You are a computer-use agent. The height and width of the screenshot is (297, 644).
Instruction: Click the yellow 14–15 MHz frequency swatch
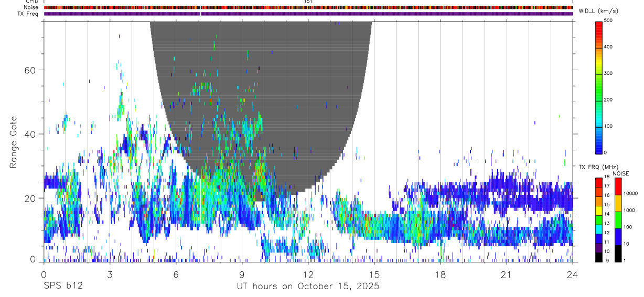[599, 211]
